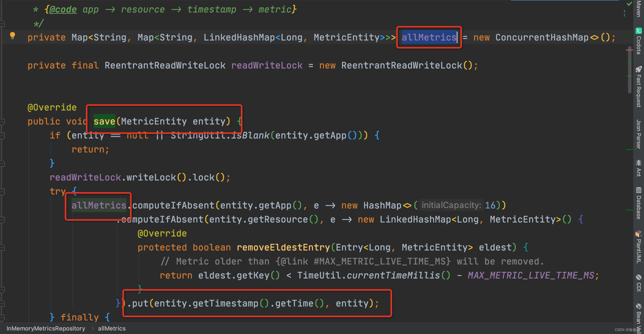
Task: Click the selected allMetrics field declaration
Action: coord(429,37)
